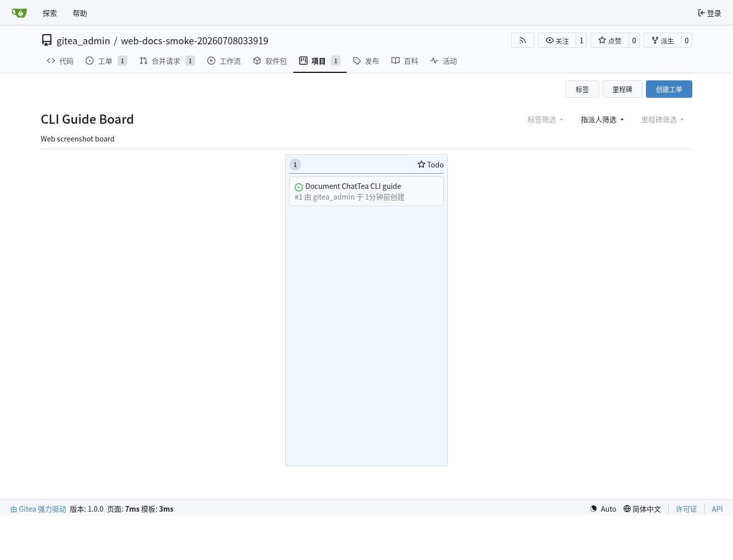Switch to the 软件包 tab
Screen dimensions: 733x560
(270, 61)
